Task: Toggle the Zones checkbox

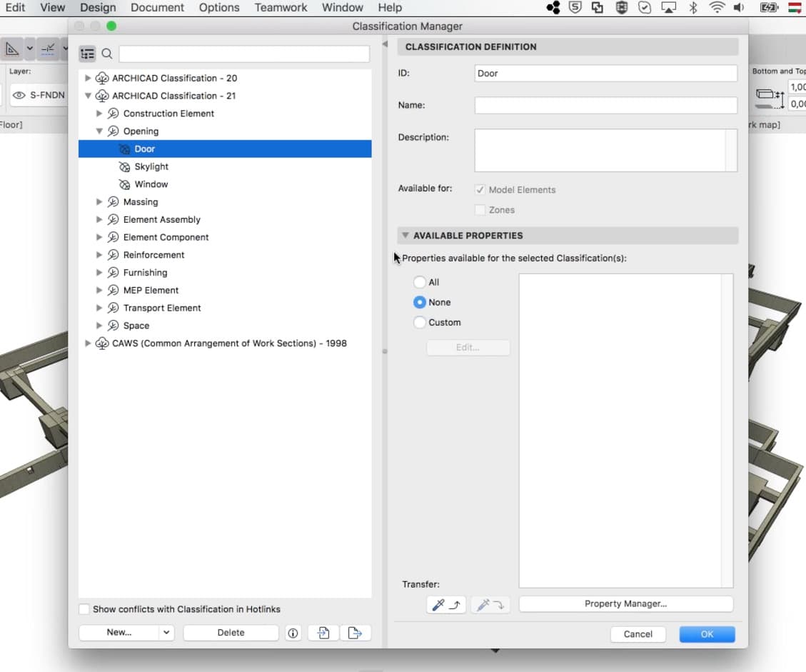Action: pyautogui.click(x=480, y=210)
